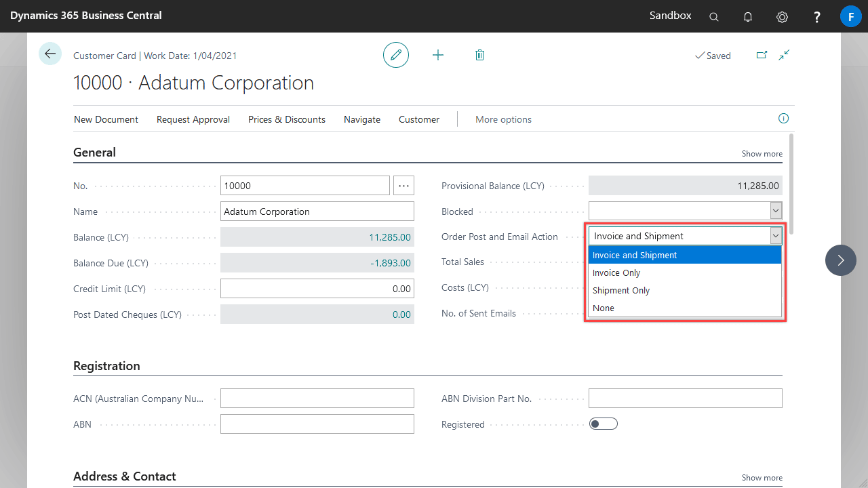This screenshot has height=488, width=868.
Task: Open No. field lookup ellipsis button
Action: click(404, 185)
